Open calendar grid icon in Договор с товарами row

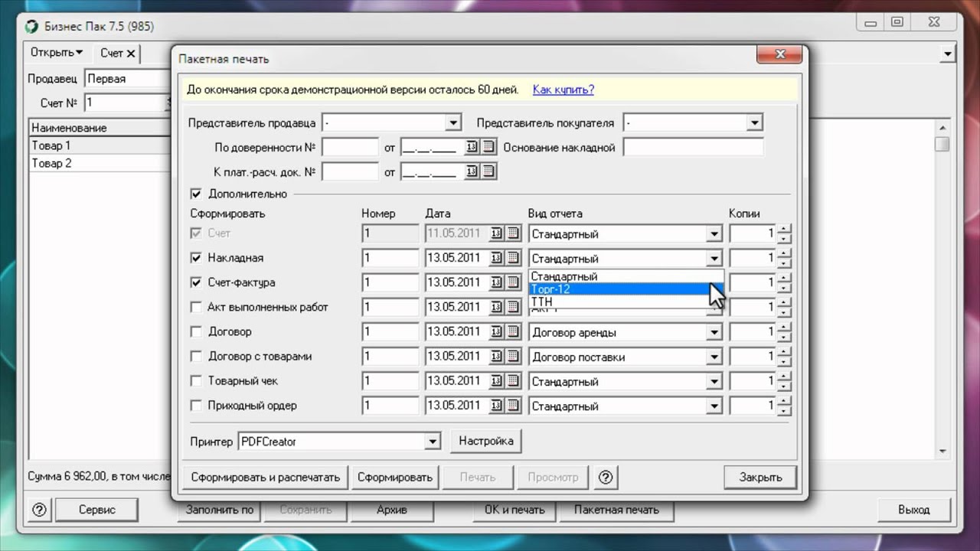pyautogui.click(x=512, y=356)
